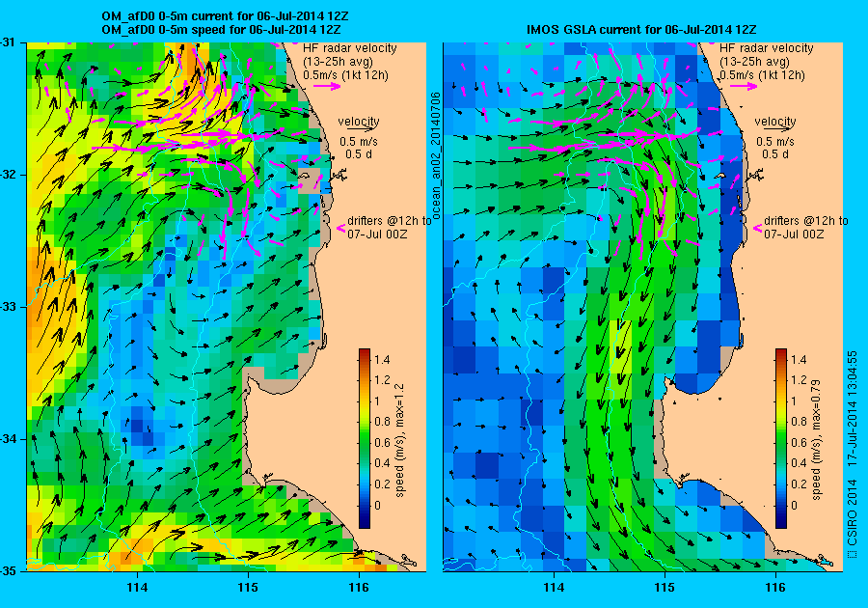This screenshot has width=868, height=608.
Task: Select title 'IMOS GSLA current for 06-Jul-2014 12Z'
Action: point(641,29)
